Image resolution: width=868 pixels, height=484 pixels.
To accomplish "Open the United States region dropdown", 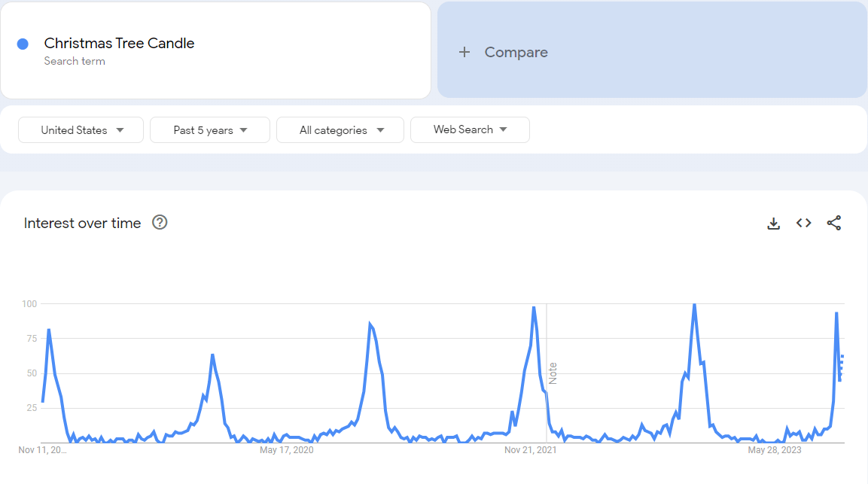I will 81,130.
